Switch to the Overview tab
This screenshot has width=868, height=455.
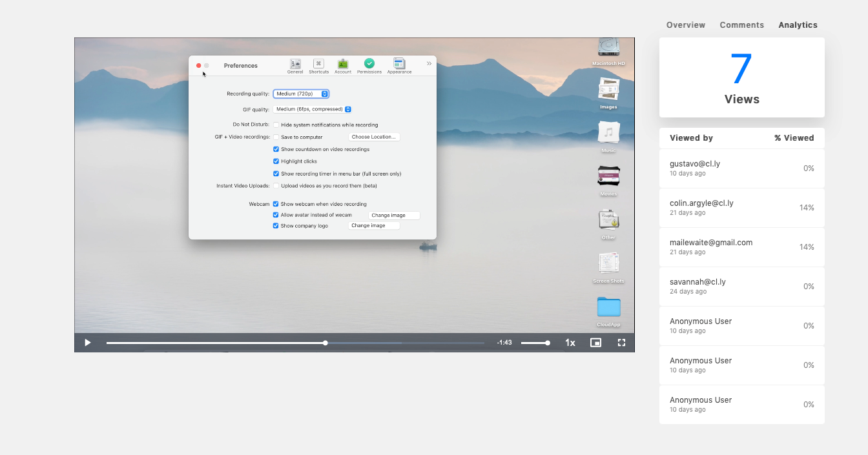tap(686, 25)
